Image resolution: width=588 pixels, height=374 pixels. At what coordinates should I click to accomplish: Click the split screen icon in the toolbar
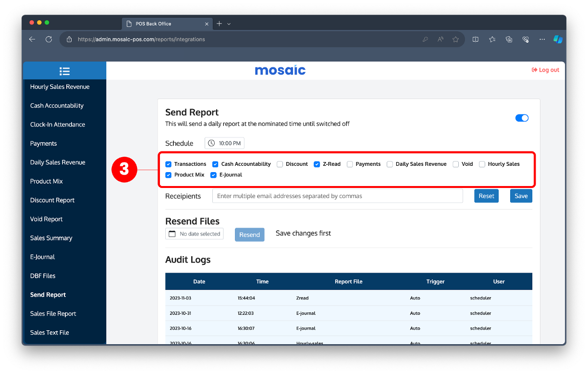[x=475, y=39]
